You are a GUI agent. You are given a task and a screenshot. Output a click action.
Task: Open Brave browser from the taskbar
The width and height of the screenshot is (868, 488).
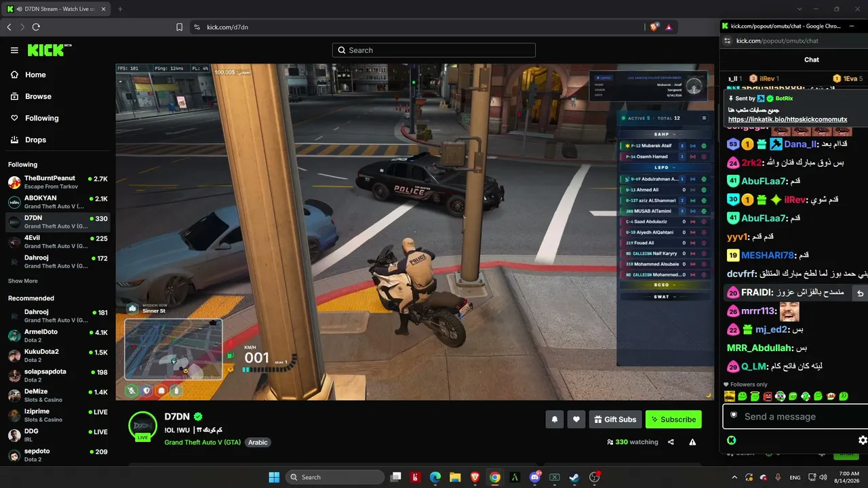tap(475, 477)
